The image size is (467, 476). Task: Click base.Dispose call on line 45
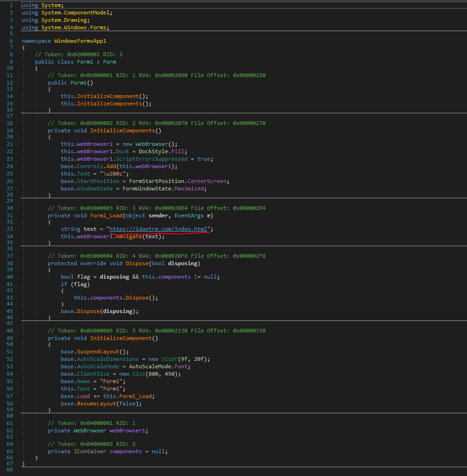click(x=88, y=312)
